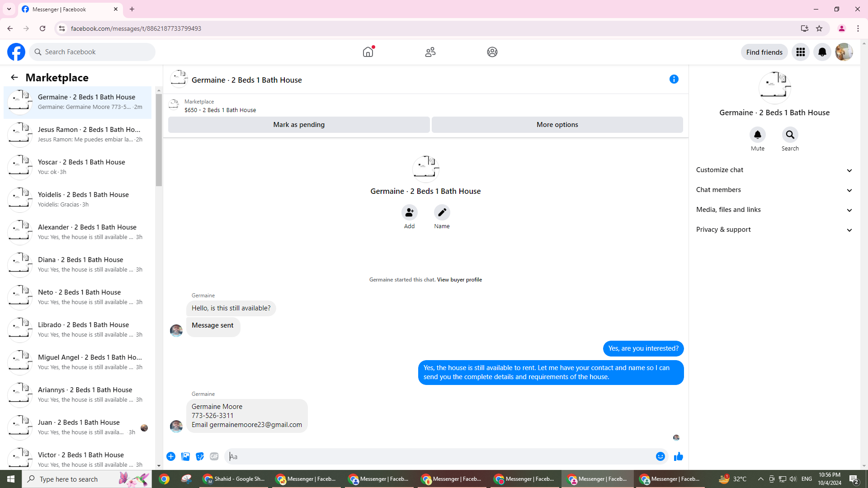Screen dimensions: 868x488
Task: Open the Marketplace listing $650 link
Action: [220, 110]
